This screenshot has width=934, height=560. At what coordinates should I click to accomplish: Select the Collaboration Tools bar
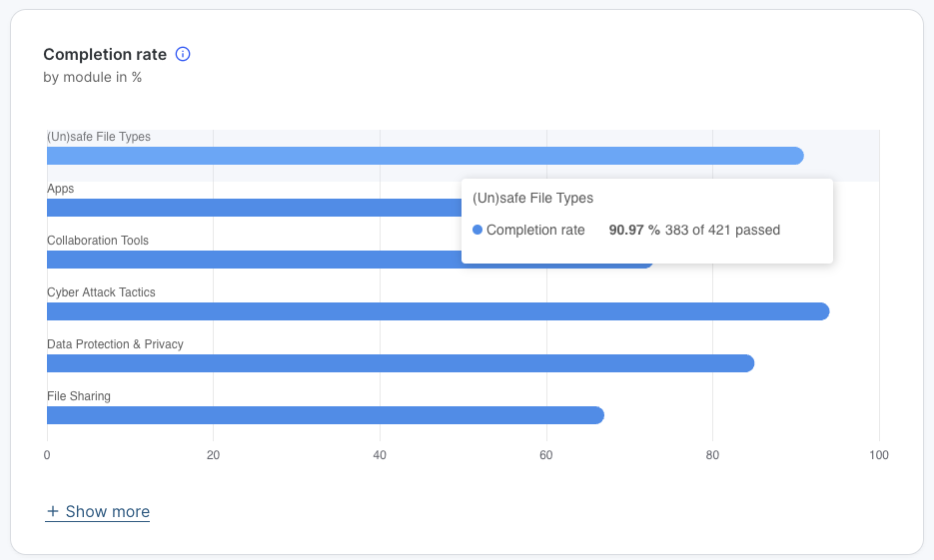250,260
